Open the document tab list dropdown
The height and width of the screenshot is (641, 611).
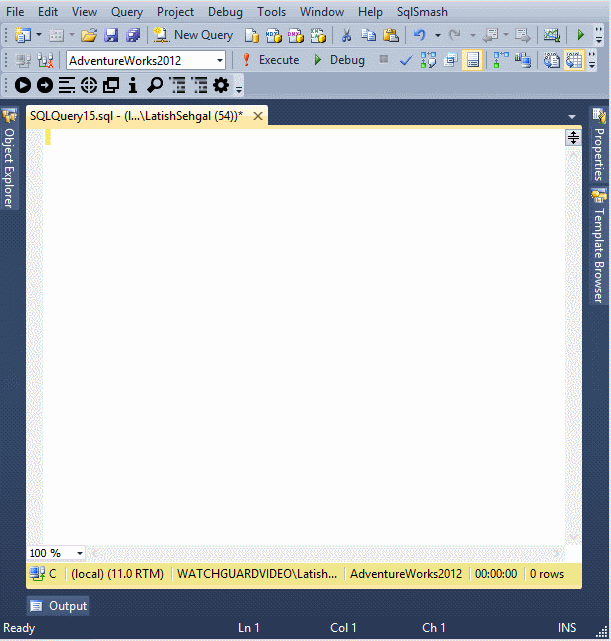tap(572, 117)
